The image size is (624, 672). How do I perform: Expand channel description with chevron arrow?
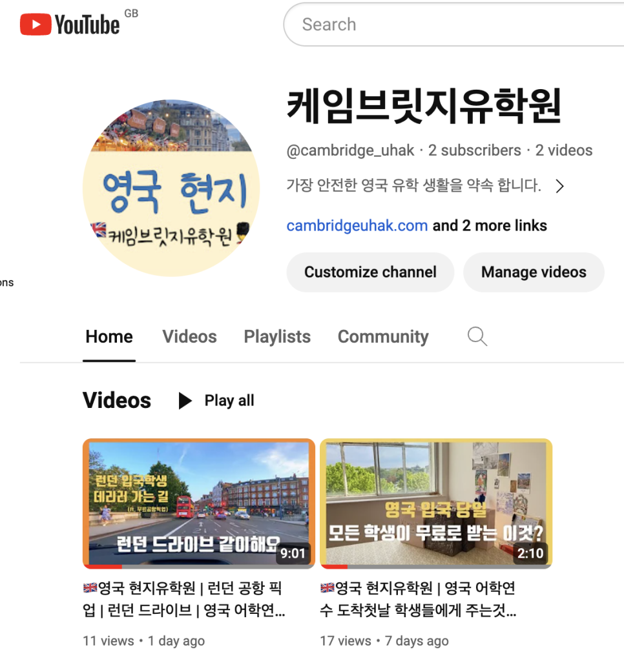pos(559,186)
